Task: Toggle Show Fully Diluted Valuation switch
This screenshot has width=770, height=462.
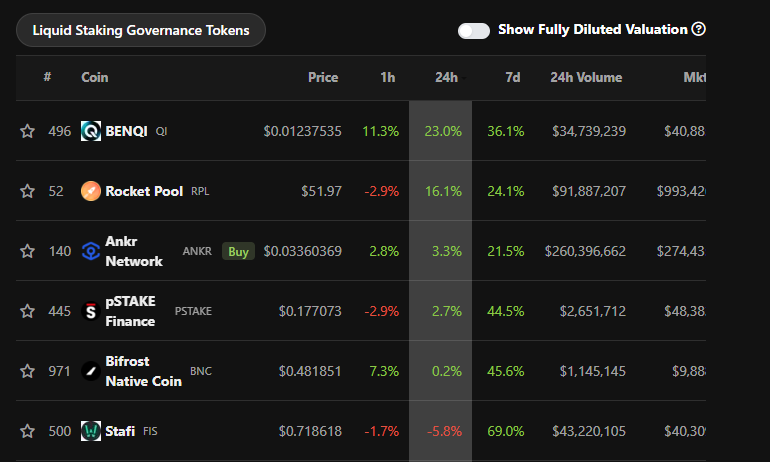Action: 473,30
